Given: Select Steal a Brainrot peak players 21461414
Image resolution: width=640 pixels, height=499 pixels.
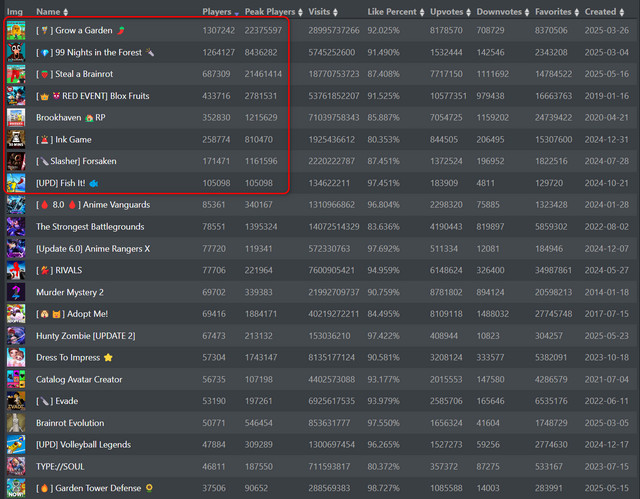Looking at the screenshot, I should (x=263, y=74).
